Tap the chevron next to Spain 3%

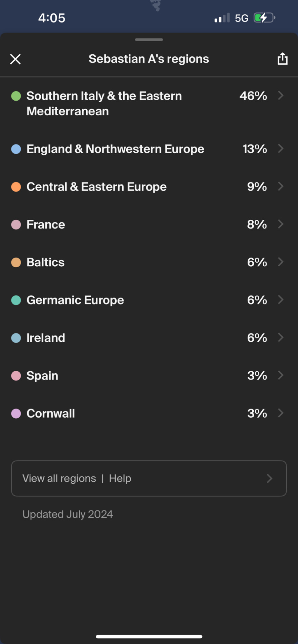coord(281,375)
